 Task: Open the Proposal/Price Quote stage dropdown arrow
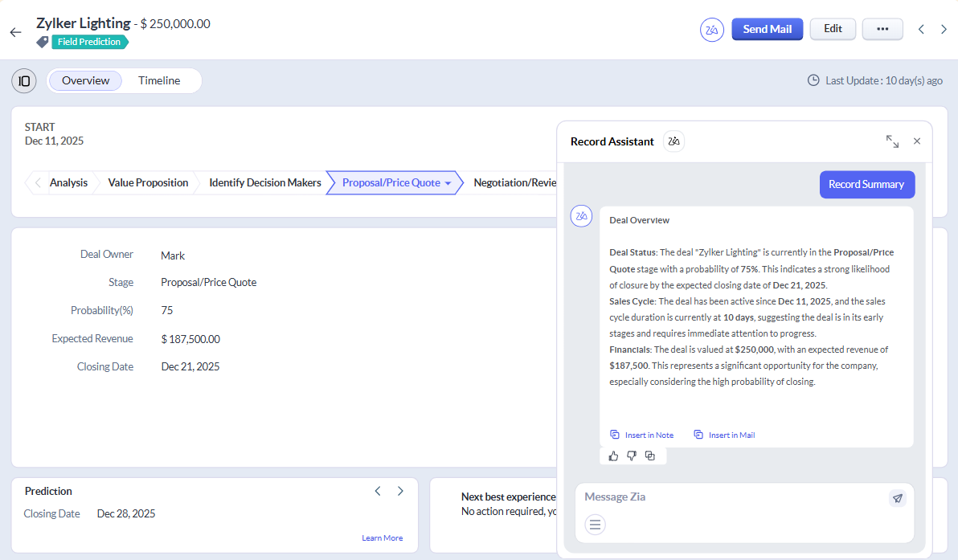pyautogui.click(x=448, y=183)
